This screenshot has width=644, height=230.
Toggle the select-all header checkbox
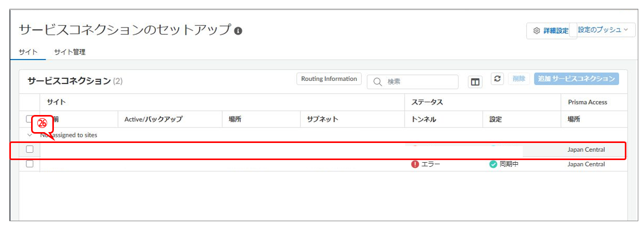[30, 119]
